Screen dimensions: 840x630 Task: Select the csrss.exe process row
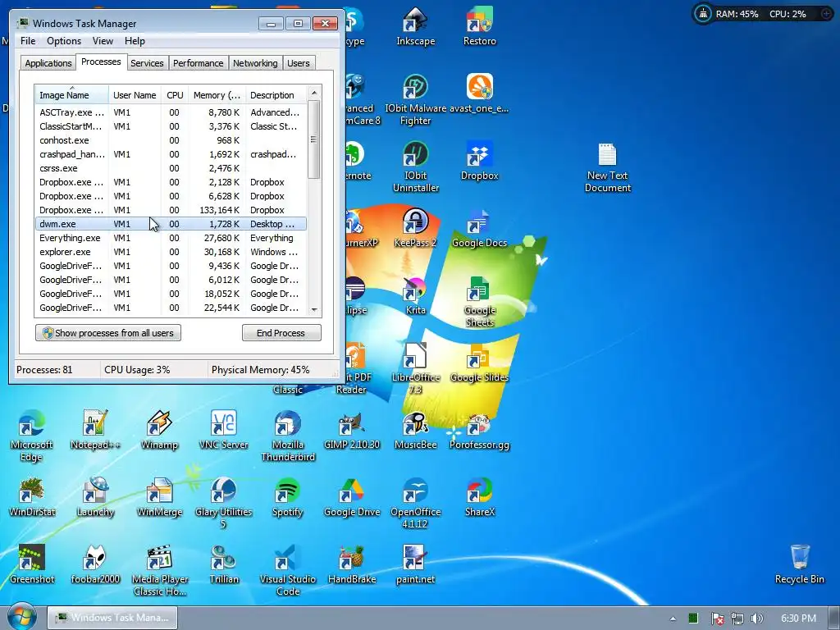171,168
